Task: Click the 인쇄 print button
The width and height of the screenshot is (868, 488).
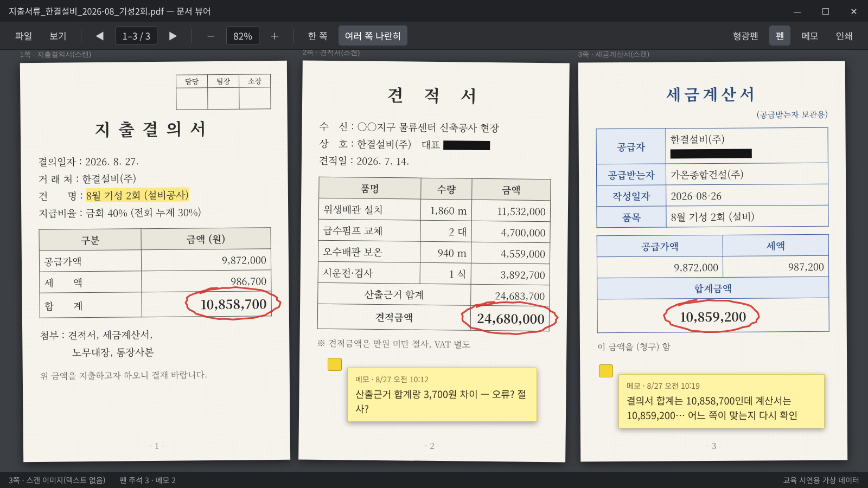Action: [844, 36]
